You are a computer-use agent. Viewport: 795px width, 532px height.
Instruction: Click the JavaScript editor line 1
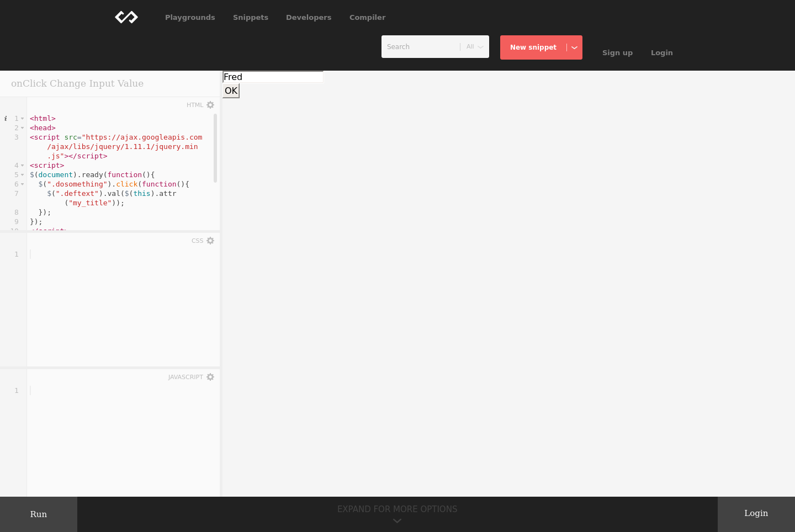coord(123,391)
